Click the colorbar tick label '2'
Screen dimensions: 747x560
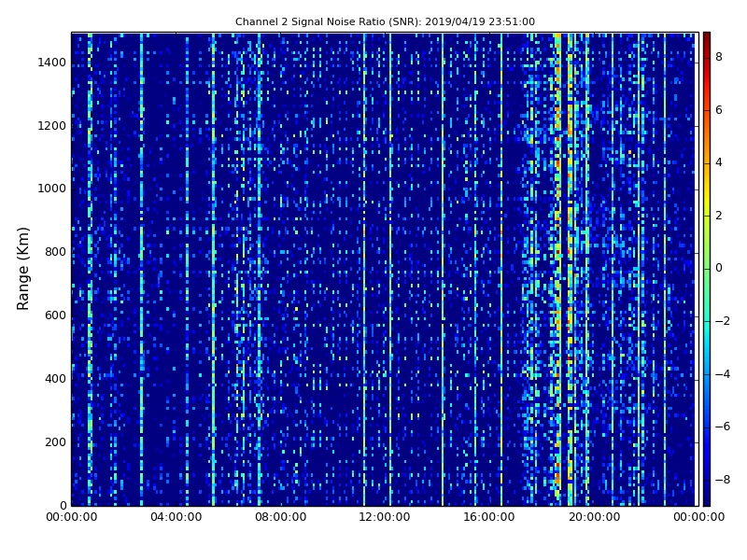pyautogui.click(x=719, y=216)
